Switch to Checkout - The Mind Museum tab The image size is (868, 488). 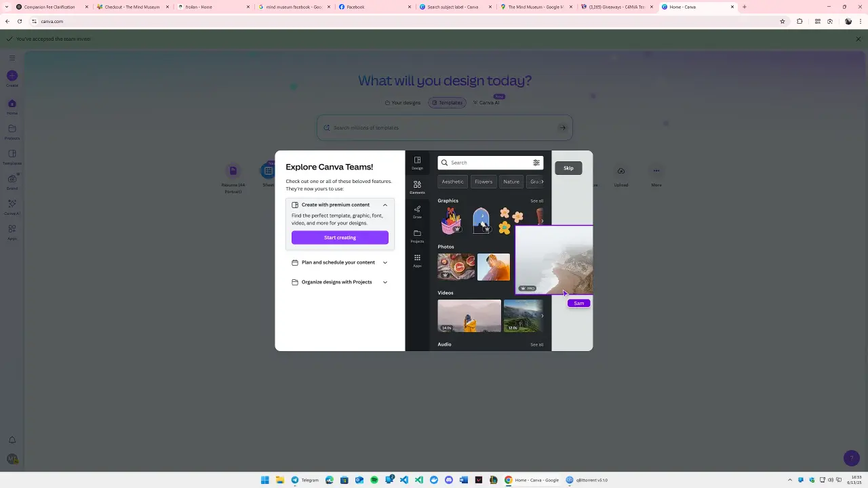(132, 7)
